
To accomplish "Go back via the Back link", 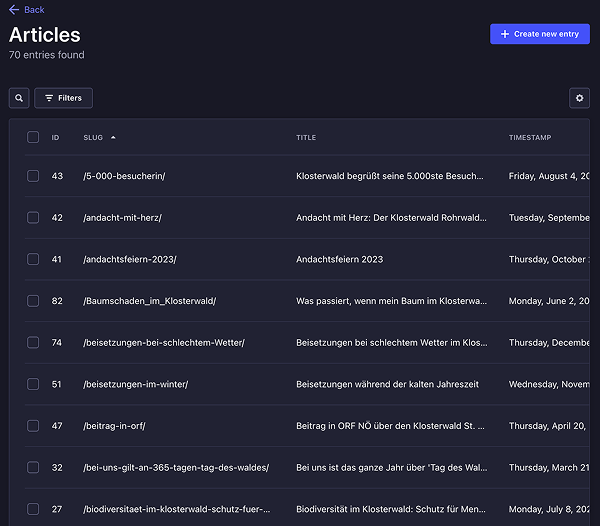I will point(34,10).
